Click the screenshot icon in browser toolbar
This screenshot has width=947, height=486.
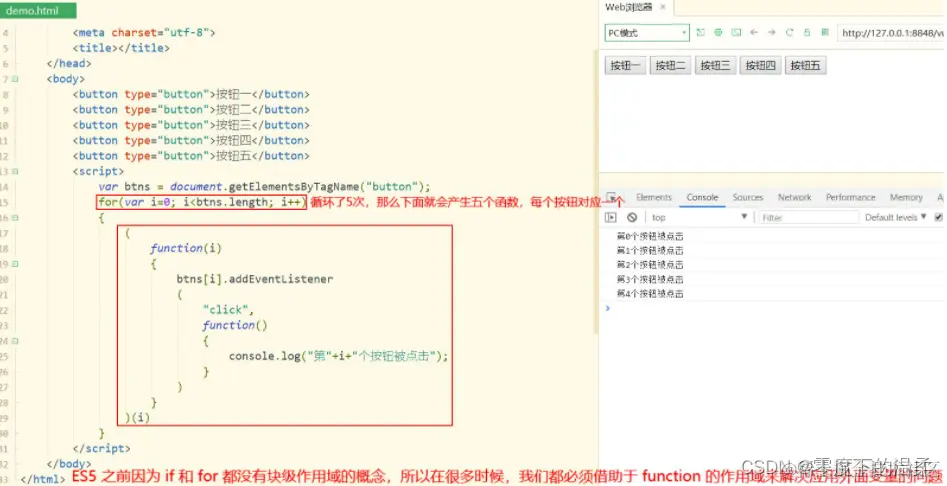pos(736,33)
